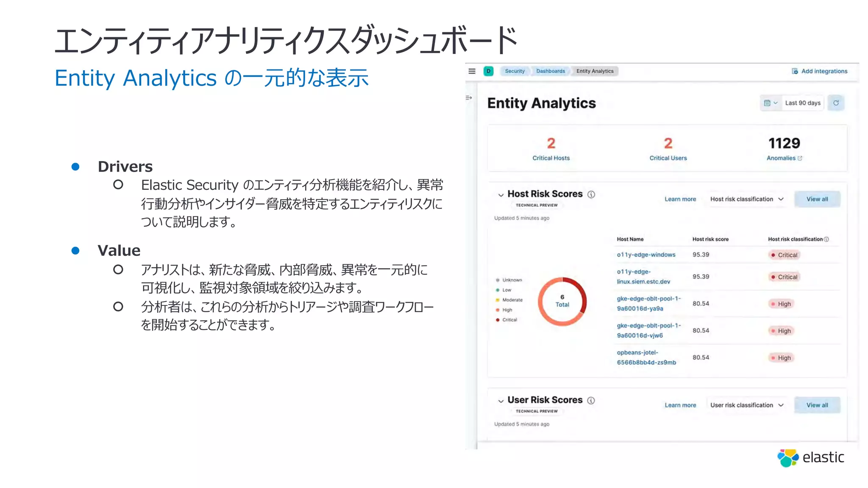Image resolution: width=868 pixels, height=488 pixels.
Task: Collapse the User Risk Scores section
Action: click(501, 401)
